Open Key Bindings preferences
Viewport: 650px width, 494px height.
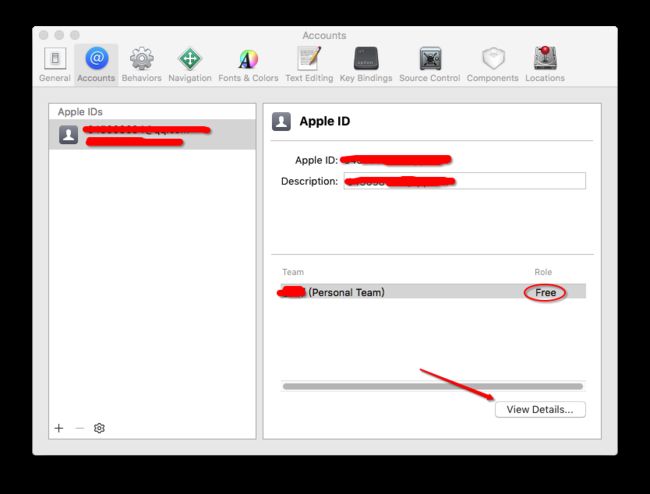366,65
